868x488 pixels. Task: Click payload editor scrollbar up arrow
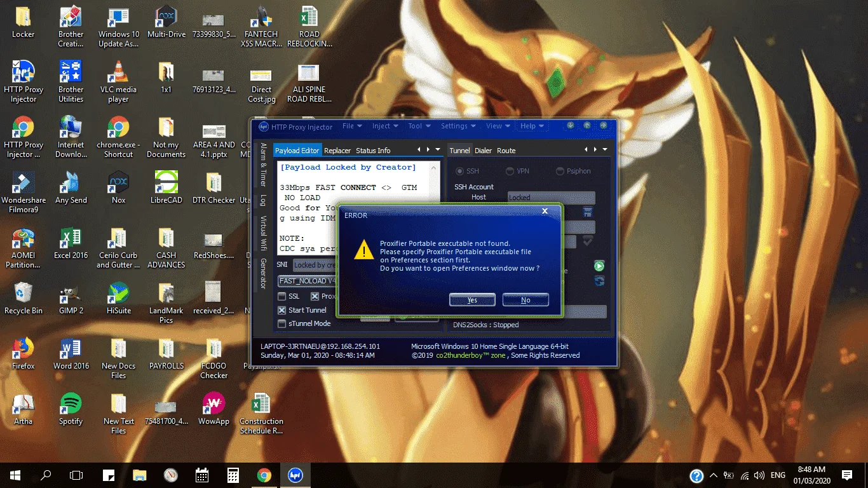435,167
